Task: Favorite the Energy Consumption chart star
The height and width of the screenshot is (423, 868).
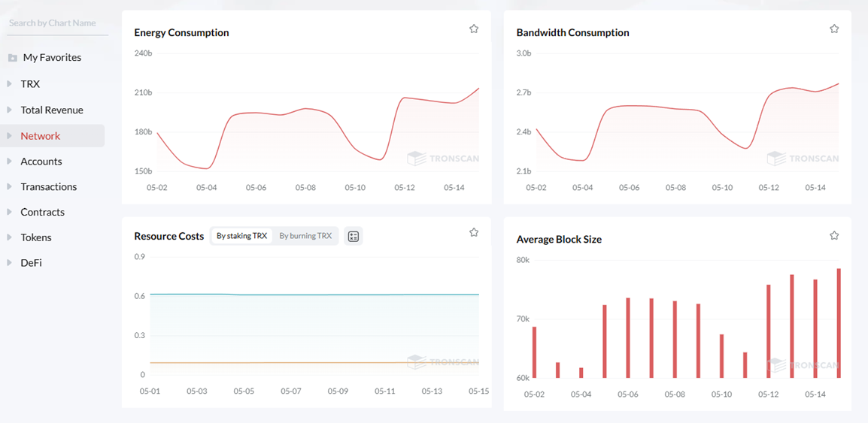Action: (x=474, y=29)
